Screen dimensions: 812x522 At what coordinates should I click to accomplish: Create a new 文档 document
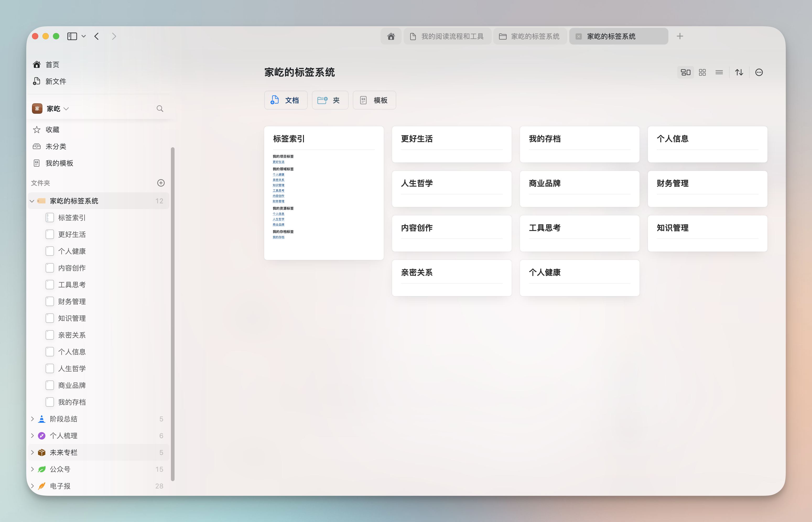[x=285, y=100]
